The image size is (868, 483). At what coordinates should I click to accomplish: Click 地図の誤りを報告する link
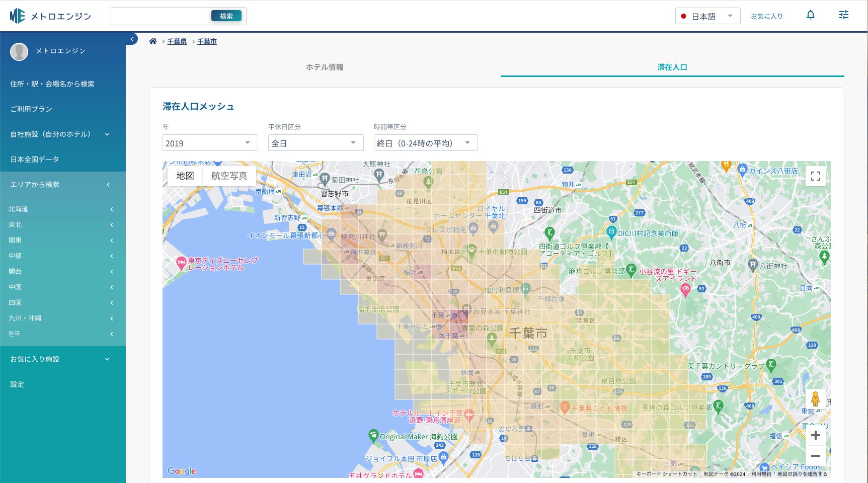(802, 474)
